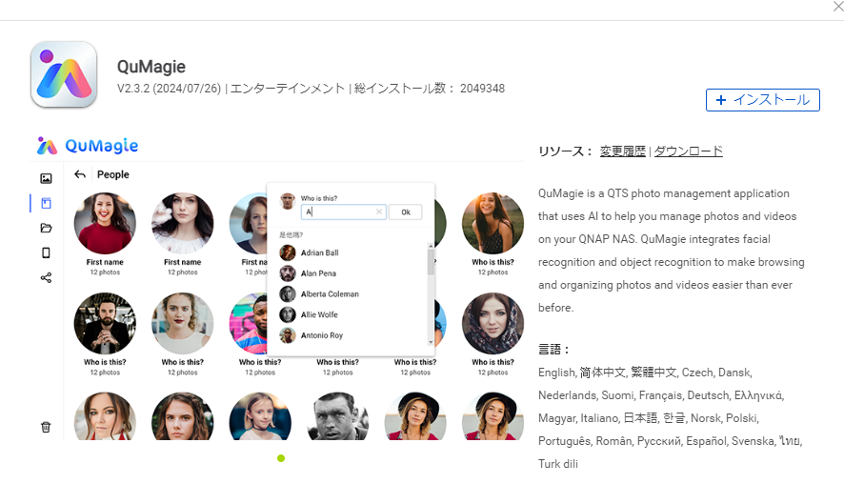Open the 変更履歴 change history link
Image resolution: width=844 pixels, height=504 pixels.
click(x=623, y=151)
